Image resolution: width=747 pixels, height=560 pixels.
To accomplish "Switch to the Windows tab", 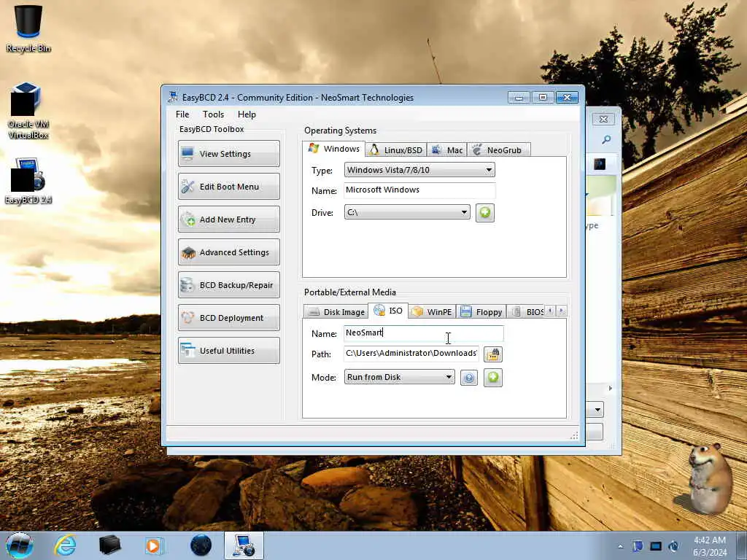I will click(x=334, y=149).
